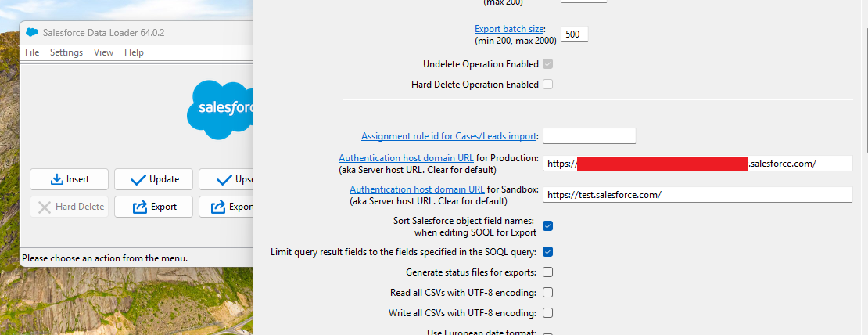868x335 pixels.
Task: Check Read all CSVs with UTF-8 encoding
Action: pos(547,293)
